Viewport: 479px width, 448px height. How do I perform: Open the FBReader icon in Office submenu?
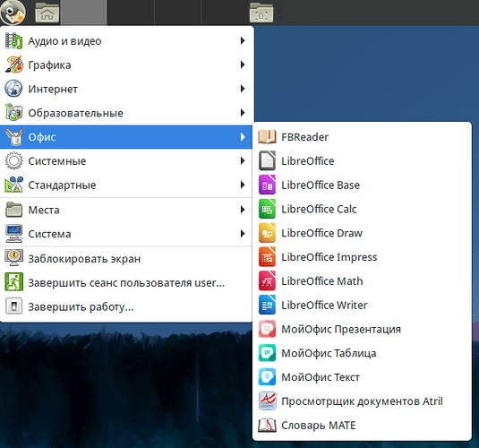267,137
